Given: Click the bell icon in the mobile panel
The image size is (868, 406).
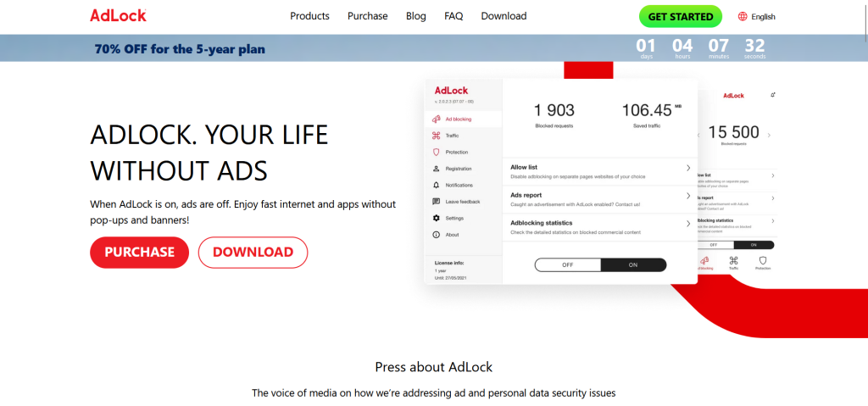Looking at the screenshot, I should [x=773, y=95].
